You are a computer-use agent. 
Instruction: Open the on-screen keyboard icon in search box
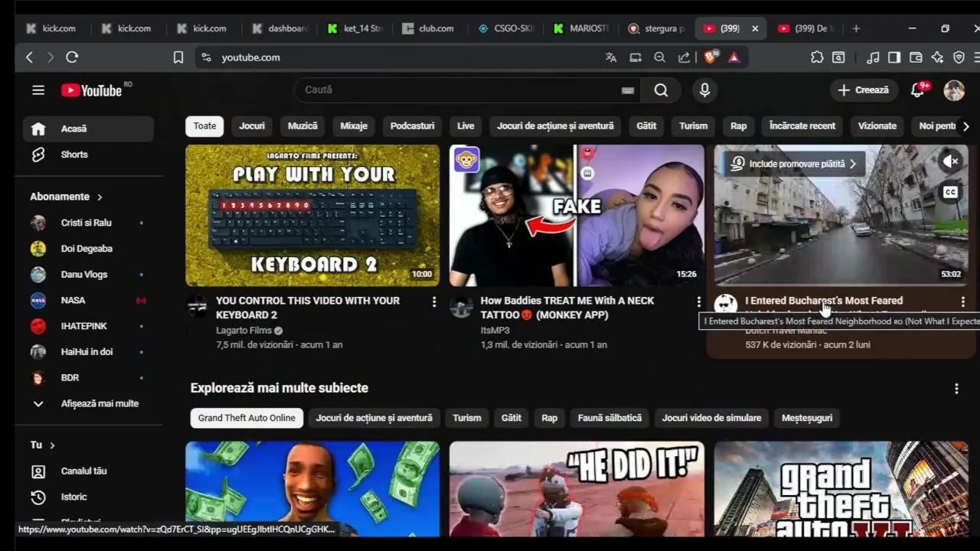click(628, 90)
